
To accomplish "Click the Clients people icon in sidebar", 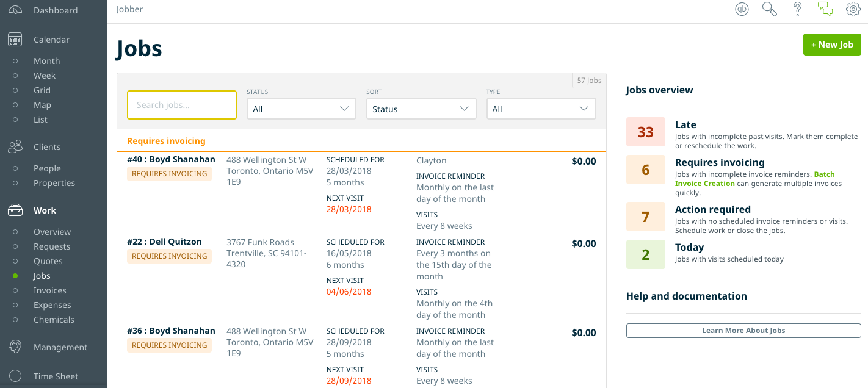I will tap(15, 147).
